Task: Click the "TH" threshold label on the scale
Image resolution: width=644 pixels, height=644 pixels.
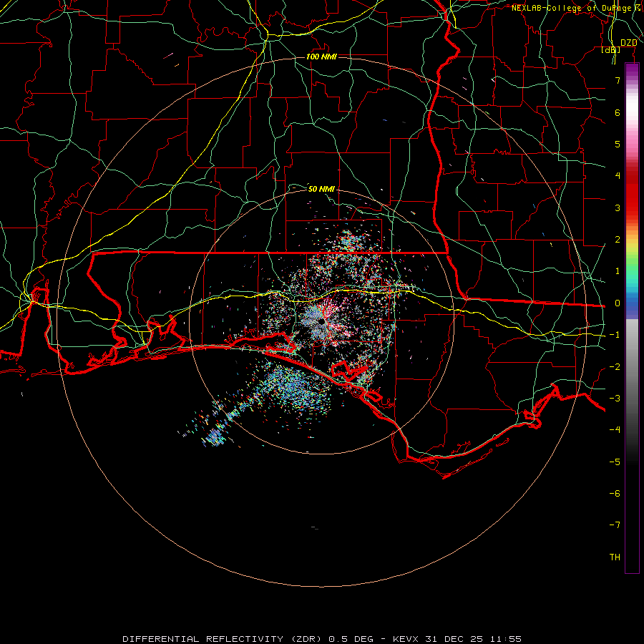Action: [615, 557]
